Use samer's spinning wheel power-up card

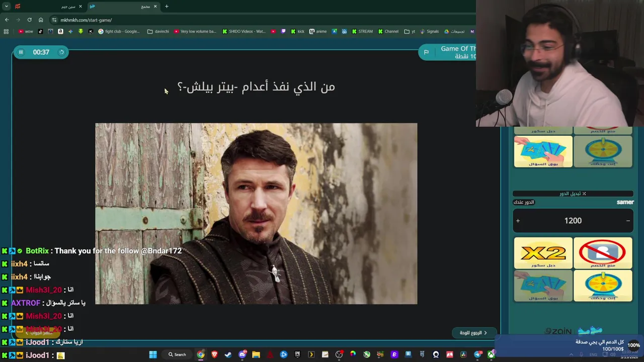click(x=603, y=286)
